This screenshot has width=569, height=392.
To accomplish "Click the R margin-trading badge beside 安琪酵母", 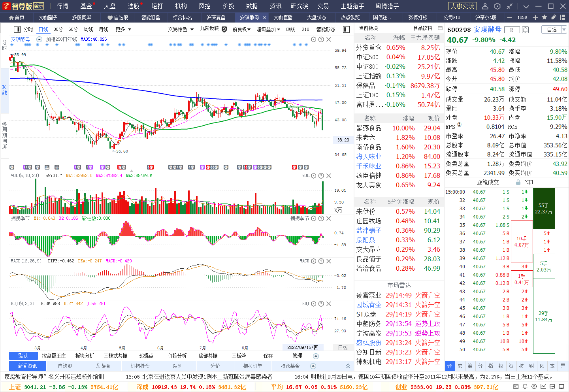I will pyautogui.click(x=512, y=30).
